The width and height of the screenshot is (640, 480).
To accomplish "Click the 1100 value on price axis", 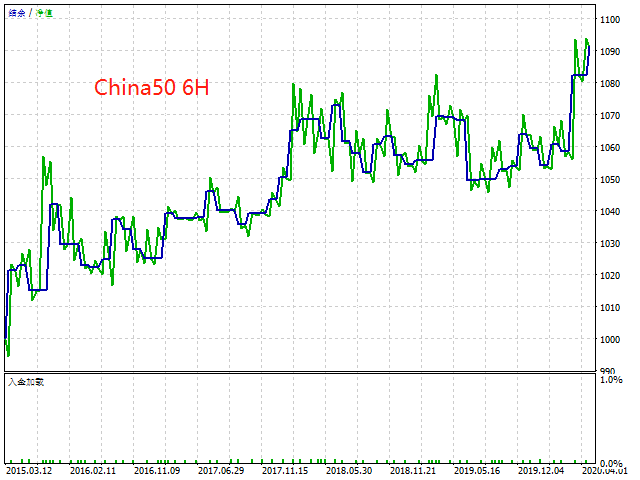I will tap(610, 20).
